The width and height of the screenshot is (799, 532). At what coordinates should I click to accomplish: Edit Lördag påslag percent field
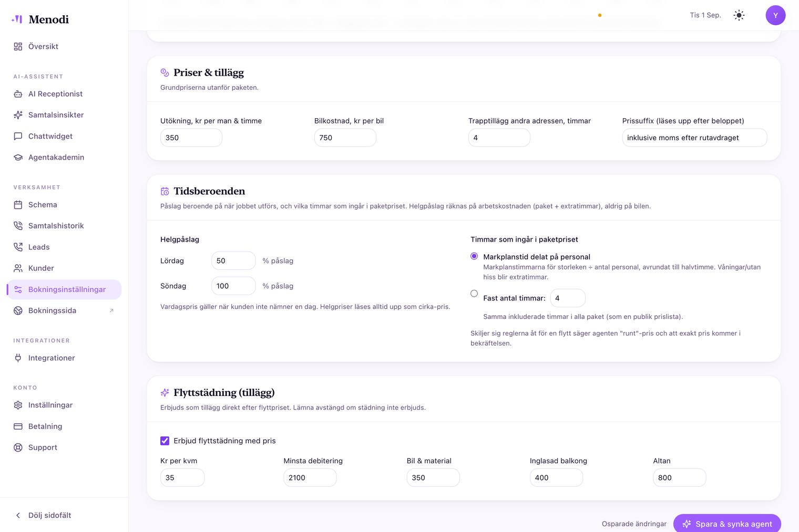coord(233,260)
